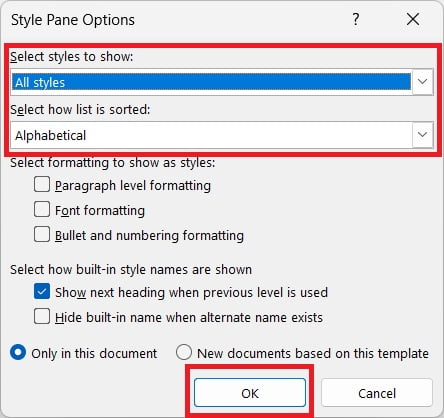Expand the sort order dropdown arrow
Viewport: 444px width, 418px height.
pos(423,135)
